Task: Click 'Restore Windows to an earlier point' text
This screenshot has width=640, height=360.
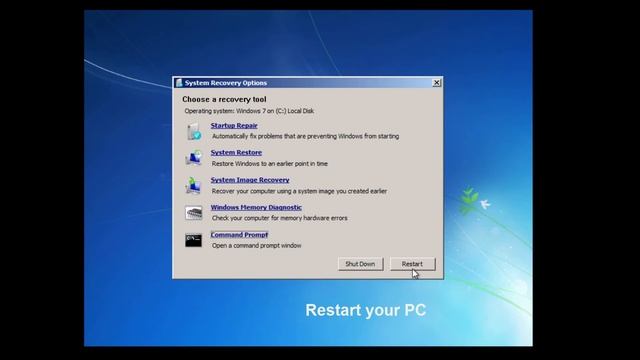Action: click(270, 164)
